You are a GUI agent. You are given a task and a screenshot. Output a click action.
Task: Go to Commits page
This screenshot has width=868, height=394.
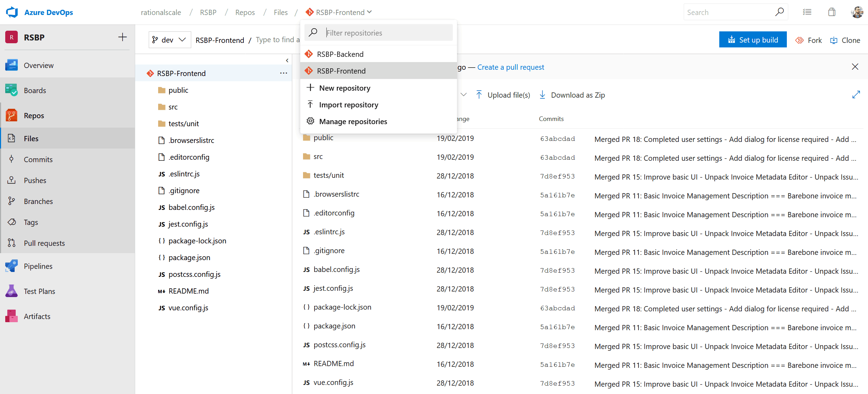[x=68, y=159]
